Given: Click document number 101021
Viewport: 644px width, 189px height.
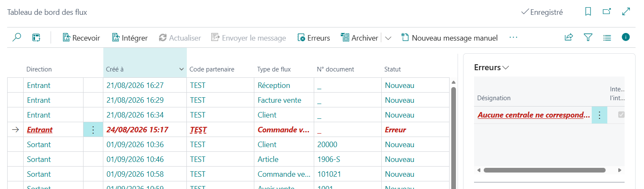Looking at the screenshot, I should click(x=329, y=174).
